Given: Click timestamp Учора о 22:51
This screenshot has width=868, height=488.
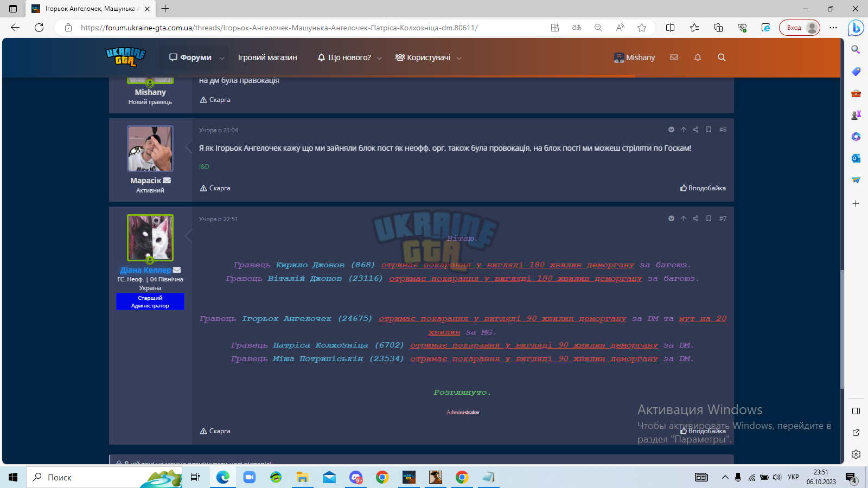Looking at the screenshot, I should pos(218,219).
